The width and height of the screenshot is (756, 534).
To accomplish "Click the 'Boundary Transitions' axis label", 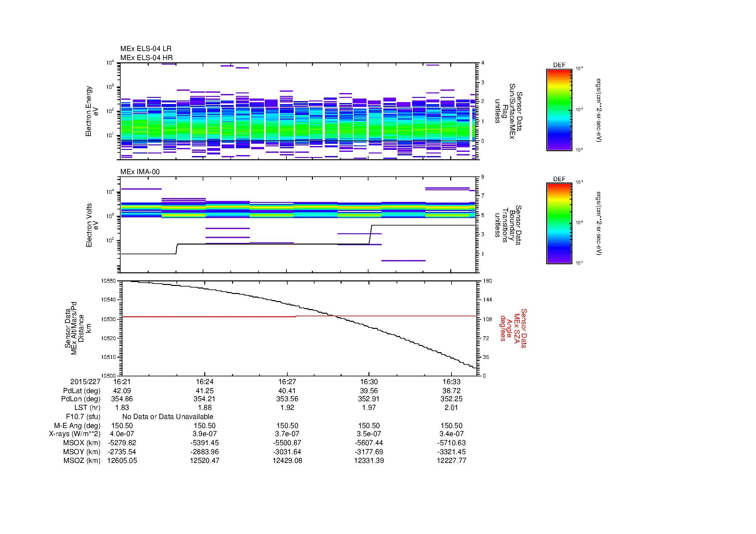I will [508, 225].
